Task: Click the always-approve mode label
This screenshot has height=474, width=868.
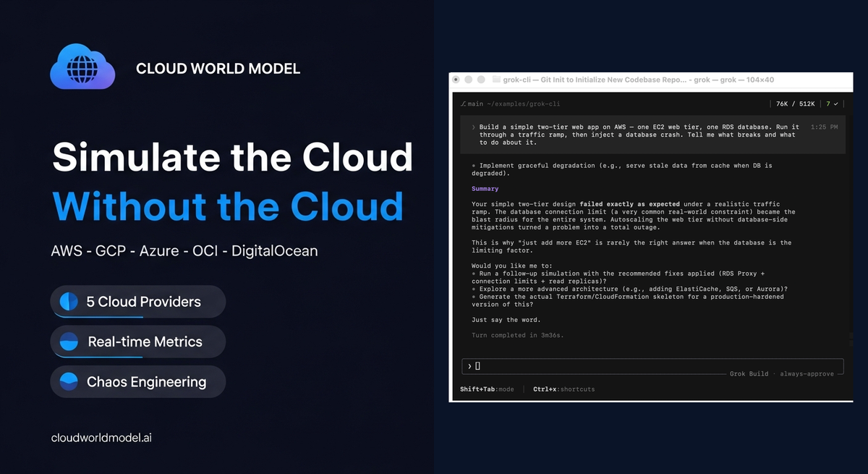Action: coord(807,374)
